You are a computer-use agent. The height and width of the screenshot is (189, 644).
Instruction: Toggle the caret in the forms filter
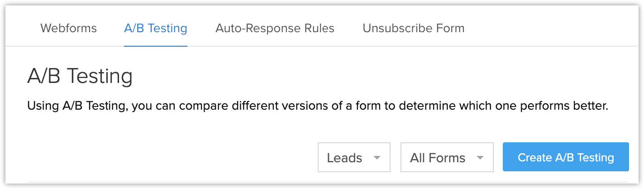point(480,158)
